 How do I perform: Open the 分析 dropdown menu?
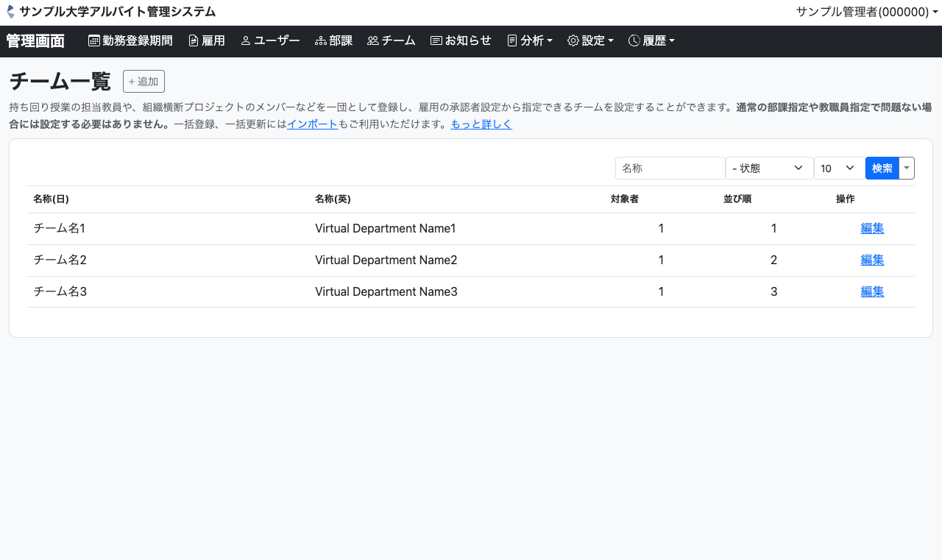pos(530,41)
